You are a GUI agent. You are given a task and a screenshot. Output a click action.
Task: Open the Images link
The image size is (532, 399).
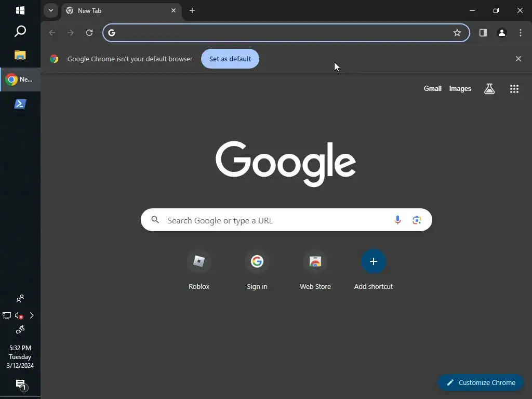(x=460, y=88)
